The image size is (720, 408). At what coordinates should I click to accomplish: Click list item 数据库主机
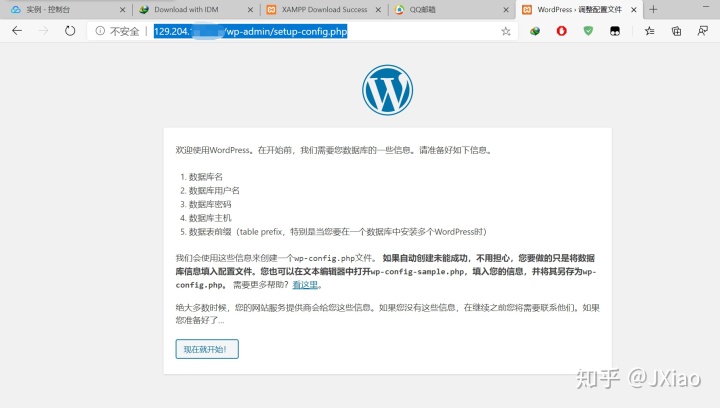point(210,218)
